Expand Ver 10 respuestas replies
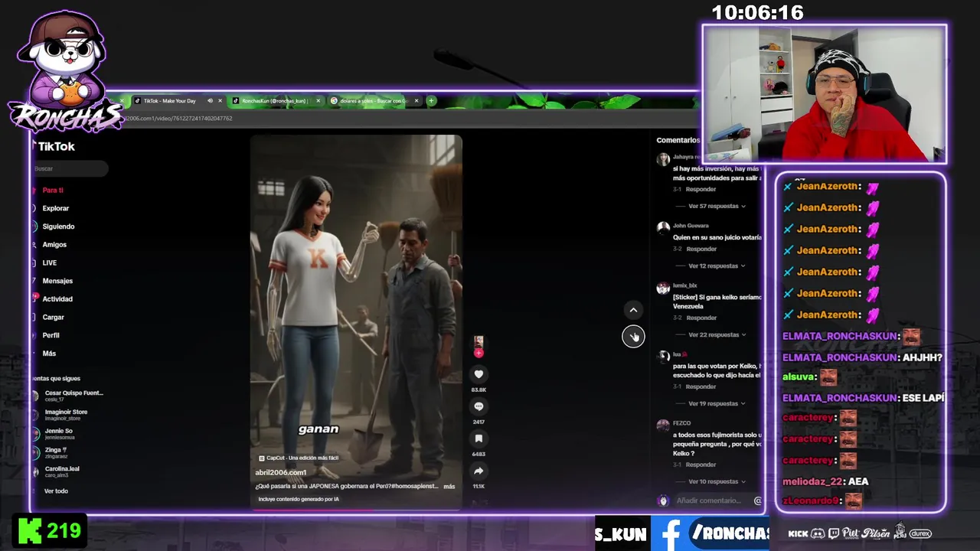This screenshot has height=551, width=980. click(717, 481)
